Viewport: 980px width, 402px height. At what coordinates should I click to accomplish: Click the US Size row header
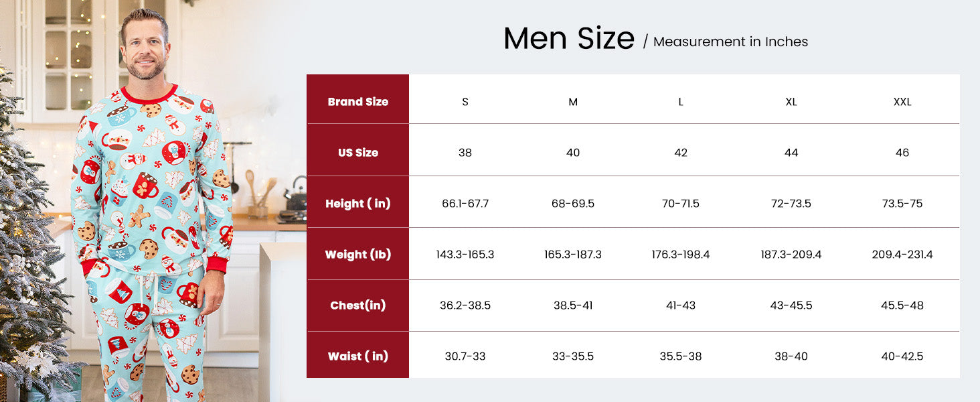358,153
